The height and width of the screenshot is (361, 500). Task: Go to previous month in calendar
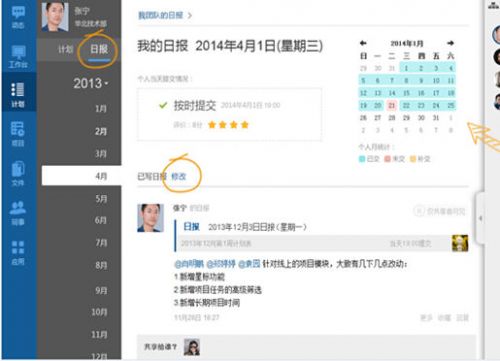[x=363, y=43]
